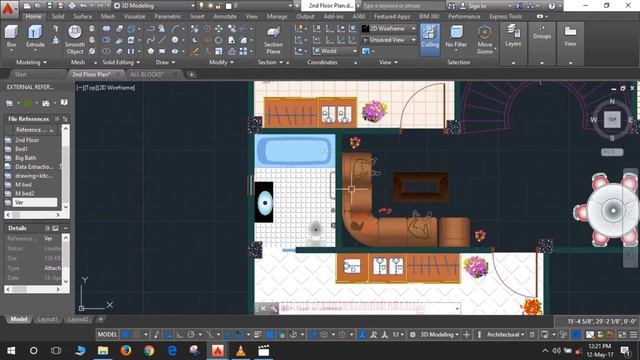
Task: Select the Extrude tool
Action: click(x=35, y=37)
